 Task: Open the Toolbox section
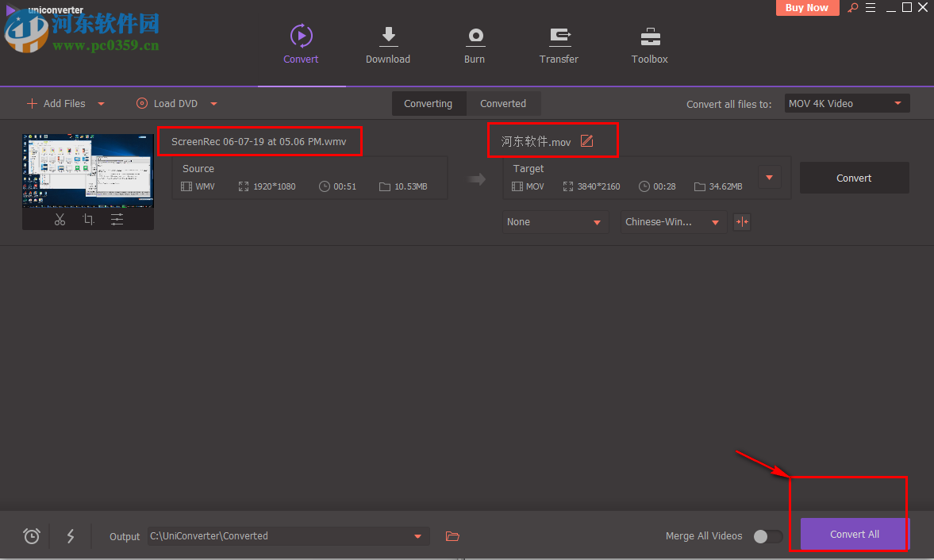(649, 44)
